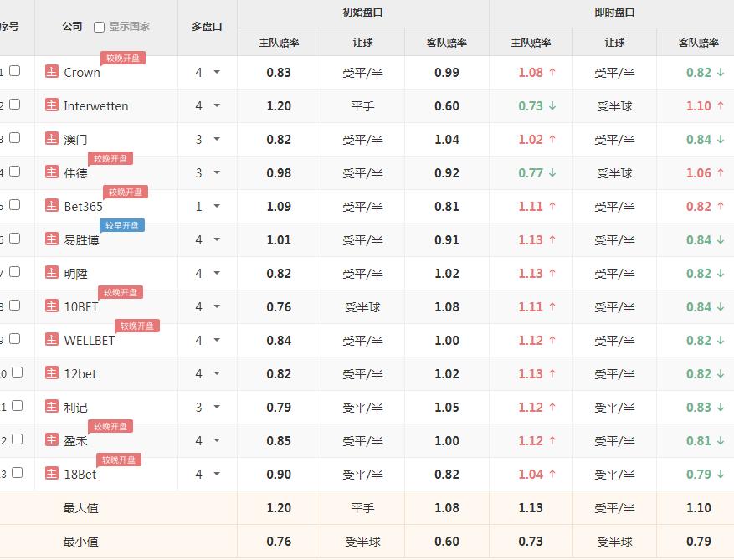Check the 澳门 row checkbox
This screenshot has width=734, height=560.
pyautogui.click(x=15, y=137)
